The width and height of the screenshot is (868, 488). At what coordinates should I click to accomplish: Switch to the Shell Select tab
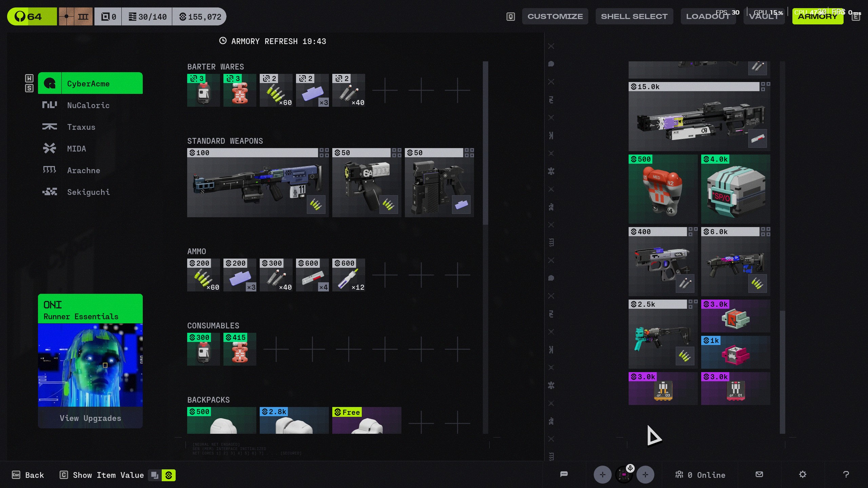634,16
